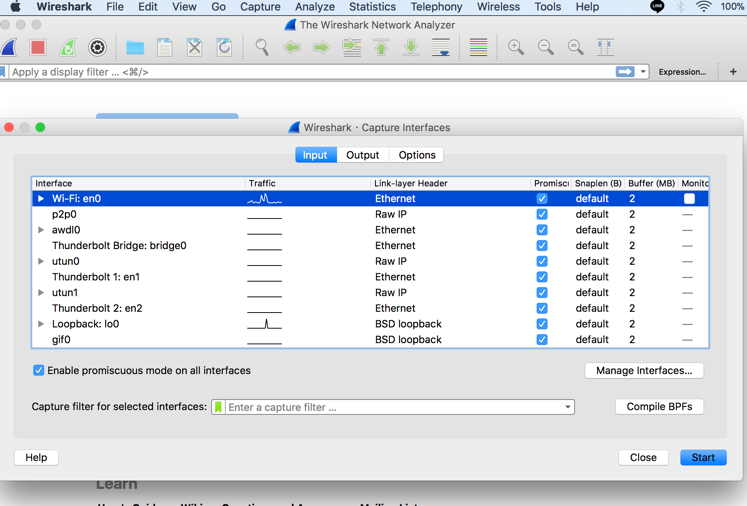This screenshot has width=747, height=506.
Task: Jump to first packet up-arrow icon
Action: pyautogui.click(x=381, y=48)
